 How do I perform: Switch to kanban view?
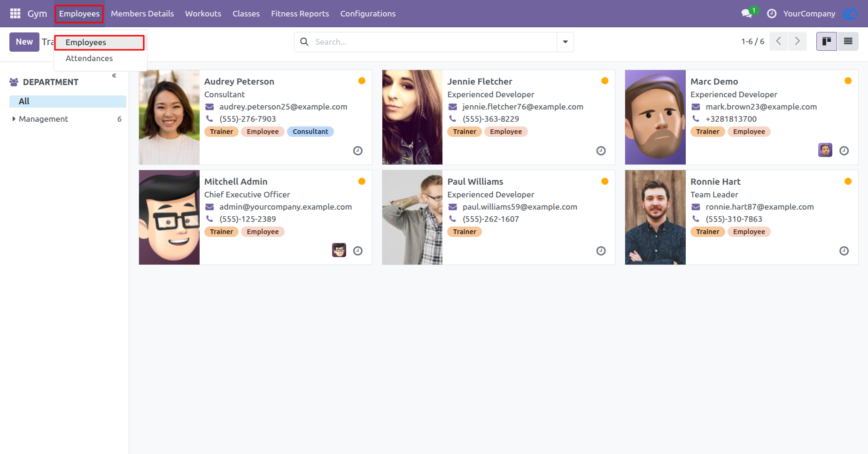827,41
